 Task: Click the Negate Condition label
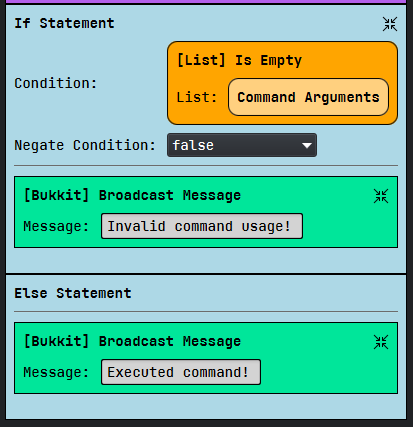pyautogui.click(x=85, y=145)
